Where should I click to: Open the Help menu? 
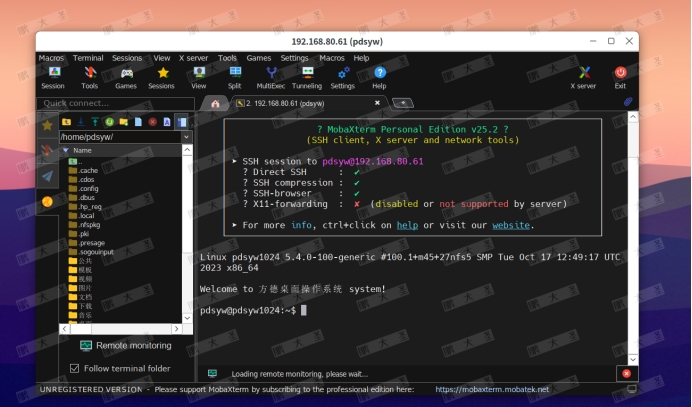click(x=361, y=58)
